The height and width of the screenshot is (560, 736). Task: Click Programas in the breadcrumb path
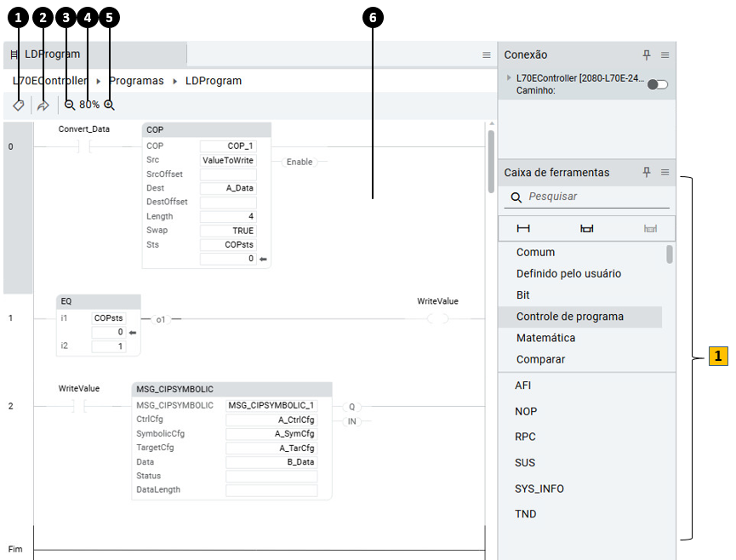click(x=136, y=81)
